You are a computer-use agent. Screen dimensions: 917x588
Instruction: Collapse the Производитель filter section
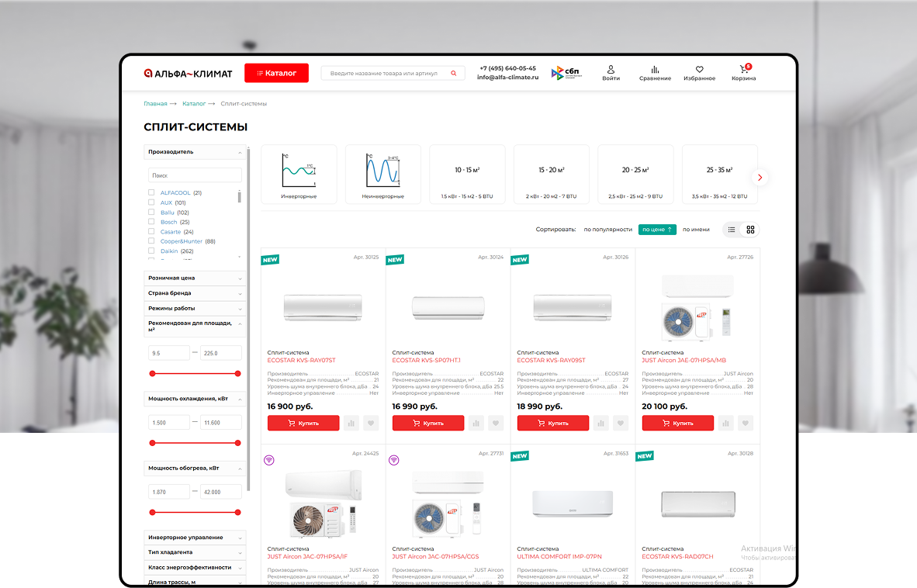[x=195, y=152]
